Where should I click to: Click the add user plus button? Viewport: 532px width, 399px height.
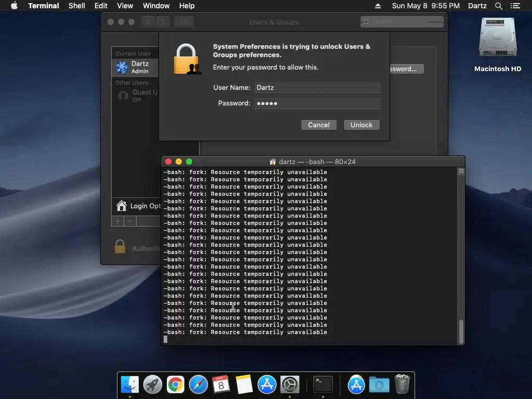[x=118, y=221]
